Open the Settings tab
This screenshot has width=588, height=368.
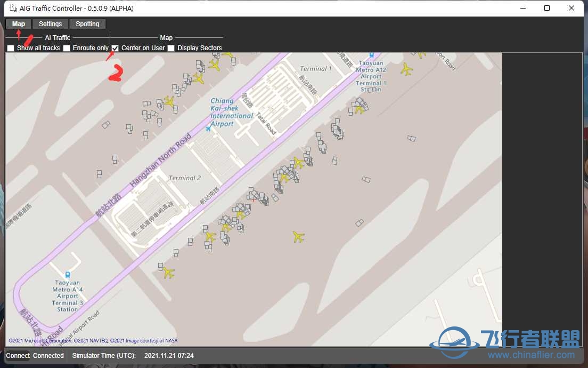[50, 24]
